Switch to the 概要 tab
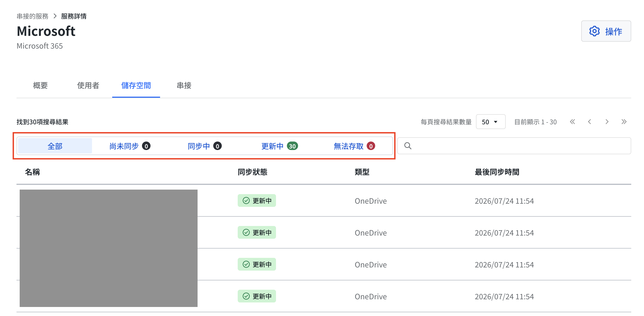This screenshot has height=316, width=644. click(x=40, y=86)
